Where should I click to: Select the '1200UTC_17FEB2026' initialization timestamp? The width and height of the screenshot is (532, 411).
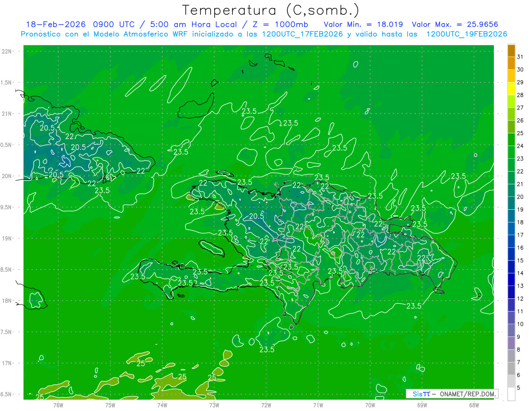pos(302,34)
